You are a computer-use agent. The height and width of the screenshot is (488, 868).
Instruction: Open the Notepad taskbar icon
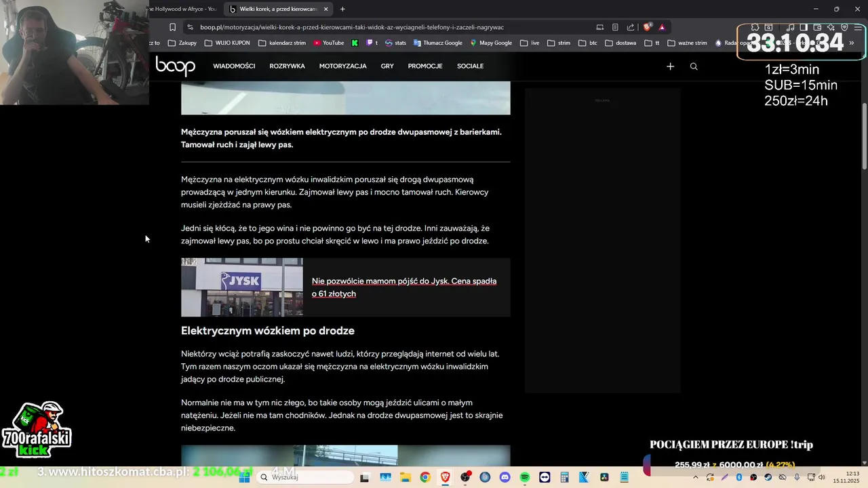coord(625,477)
